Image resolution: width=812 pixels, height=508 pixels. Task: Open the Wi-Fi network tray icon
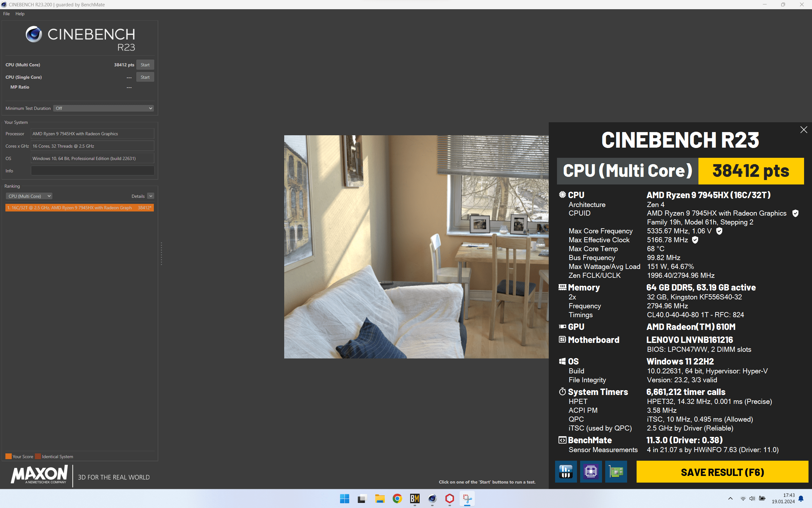pyautogui.click(x=743, y=498)
